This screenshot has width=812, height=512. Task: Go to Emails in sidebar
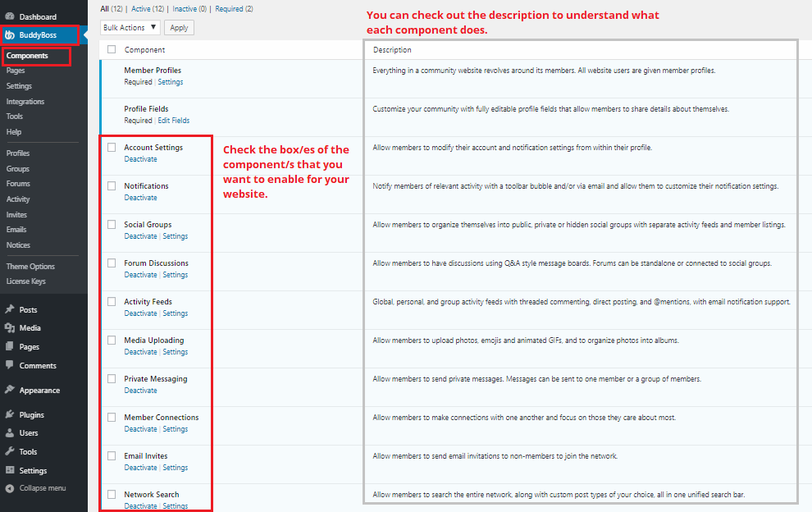pyautogui.click(x=16, y=230)
